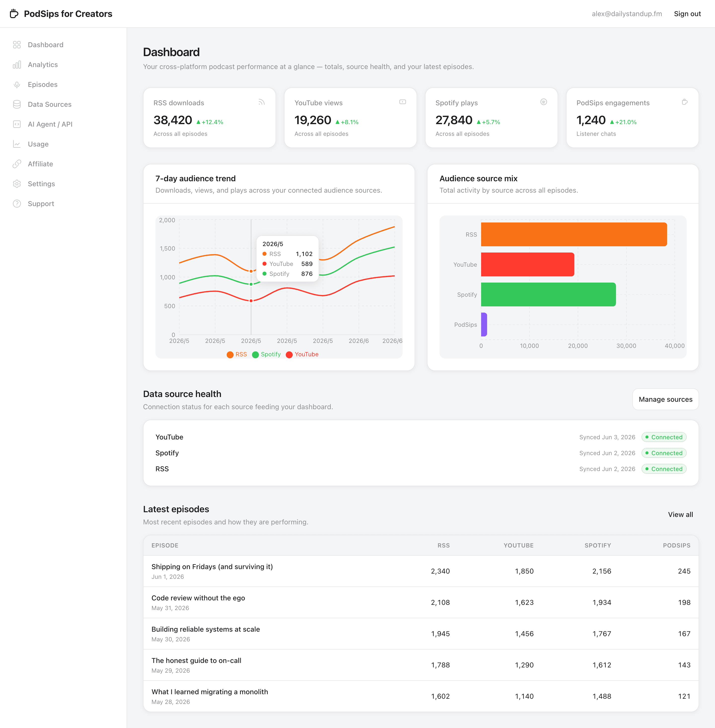Click the AI Agent / API code icon
Viewport: 715px width, 728px height.
pos(17,124)
